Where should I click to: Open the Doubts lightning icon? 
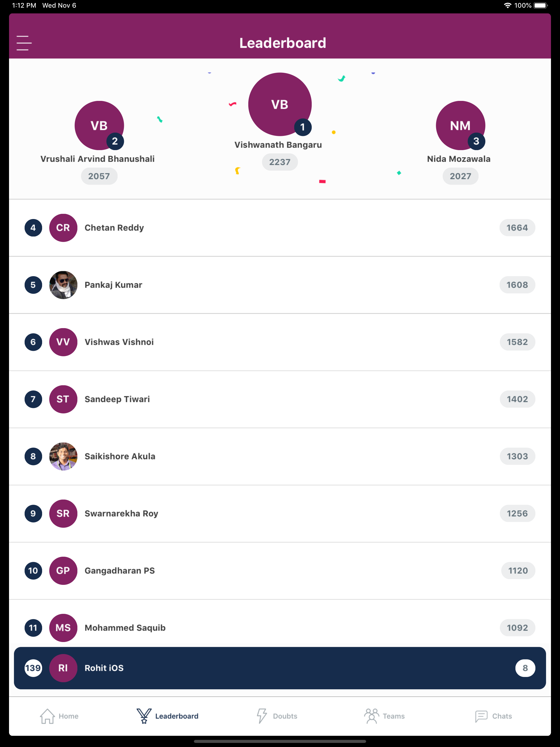[x=262, y=716]
